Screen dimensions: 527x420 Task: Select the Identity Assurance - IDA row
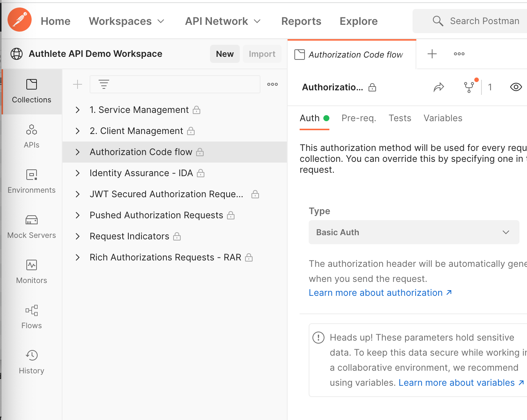(x=175, y=173)
